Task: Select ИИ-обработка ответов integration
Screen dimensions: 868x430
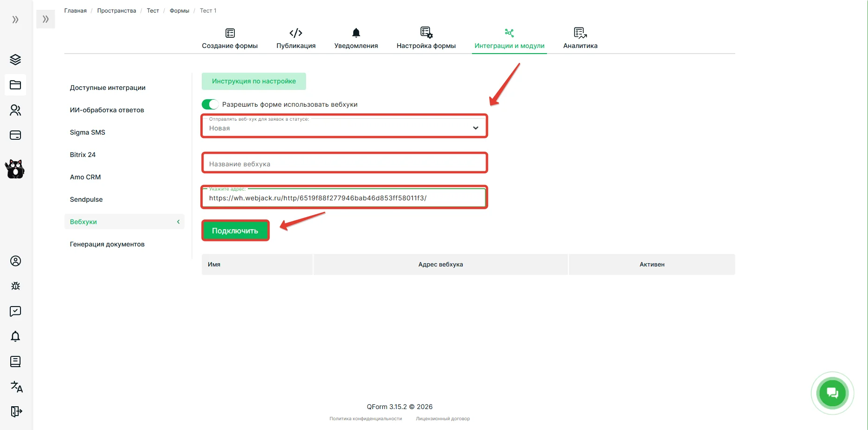Action: 107,110
